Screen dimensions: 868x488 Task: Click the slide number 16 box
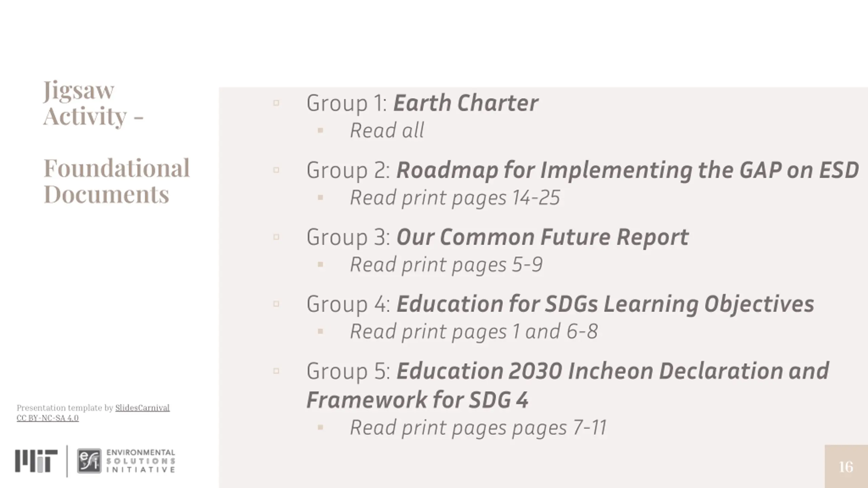click(x=846, y=466)
